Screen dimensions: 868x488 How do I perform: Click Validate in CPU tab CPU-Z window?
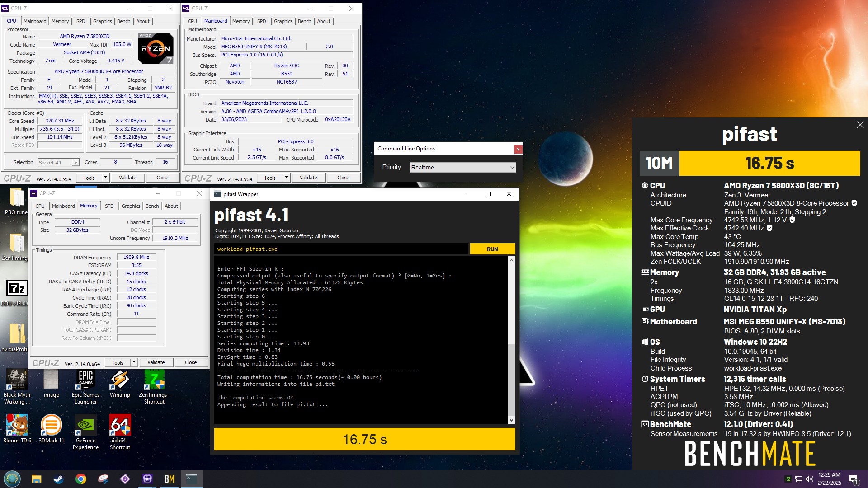127,178
